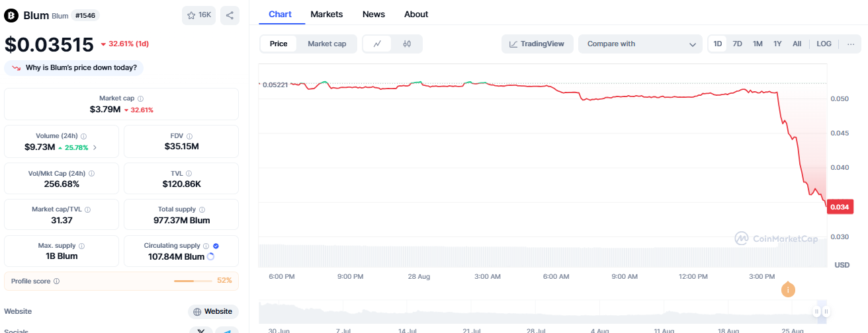Screen dimensions: 868x333
Task: Click the range slider right handle
Action: pos(826,311)
